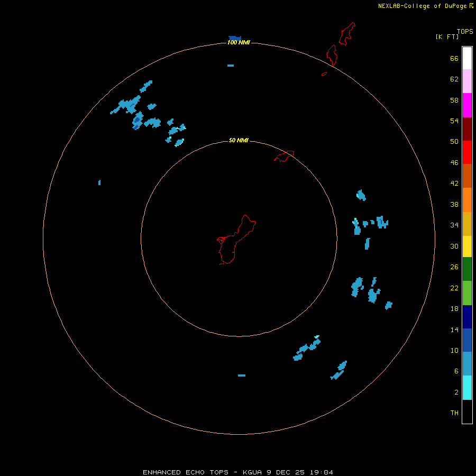Click the white color band near 66
This screenshot has width=476, height=476.
(467, 58)
